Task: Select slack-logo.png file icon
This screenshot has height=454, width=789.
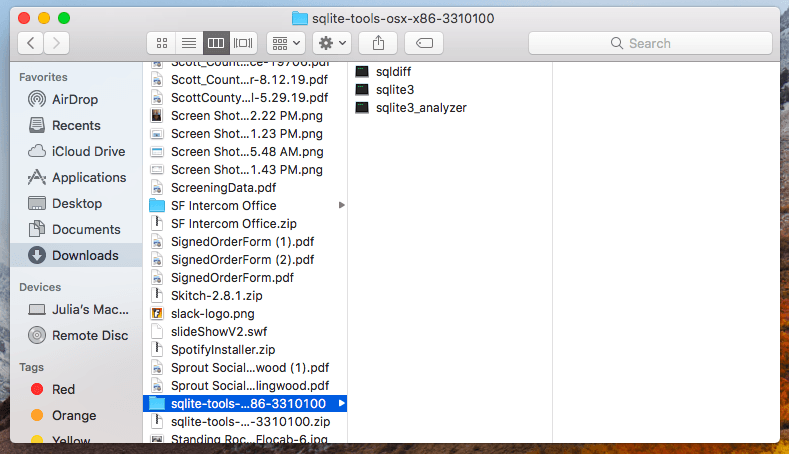Action: [x=157, y=313]
